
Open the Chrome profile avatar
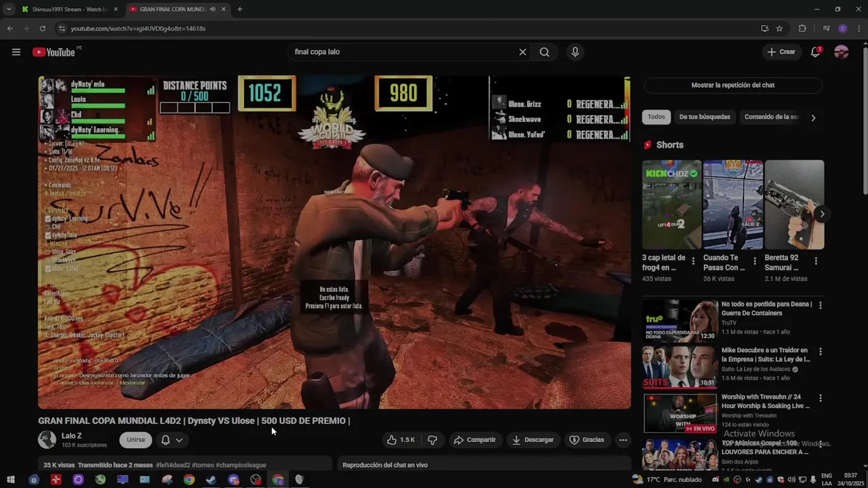pyautogui.click(x=843, y=28)
